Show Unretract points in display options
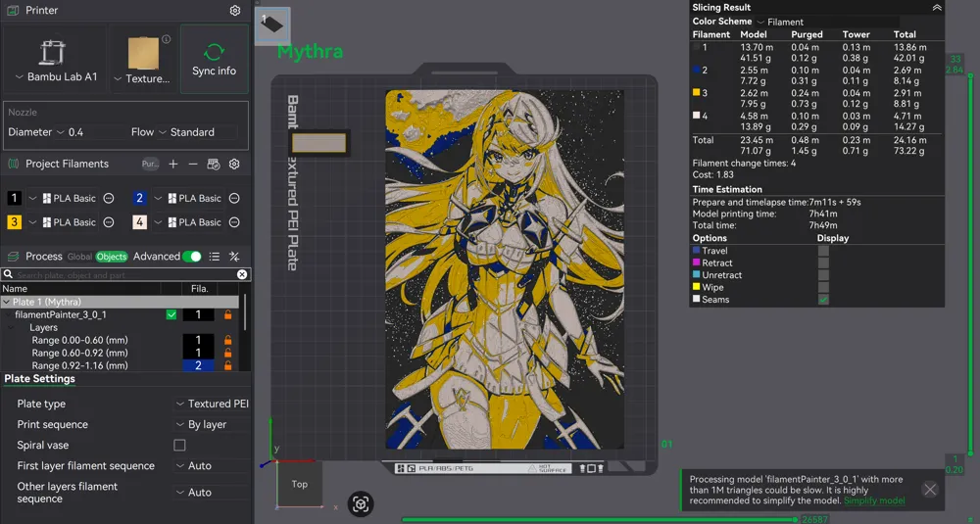The image size is (980, 524). click(x=823, y=275)
